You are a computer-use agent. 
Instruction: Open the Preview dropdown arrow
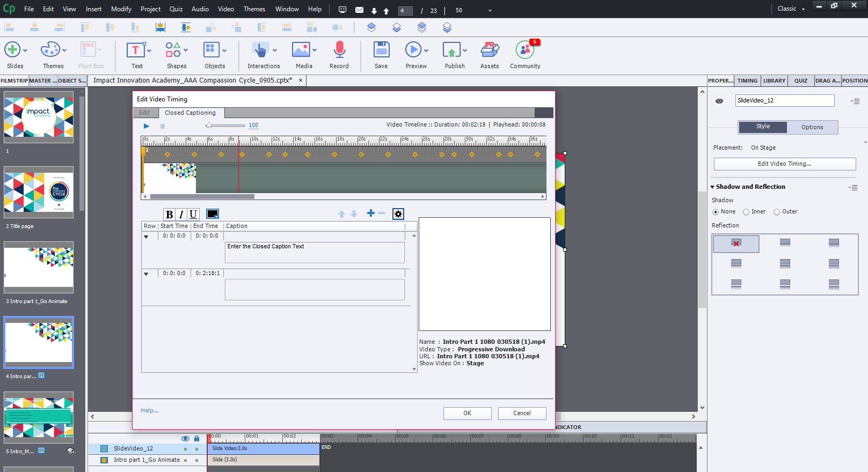coord(426,50)
